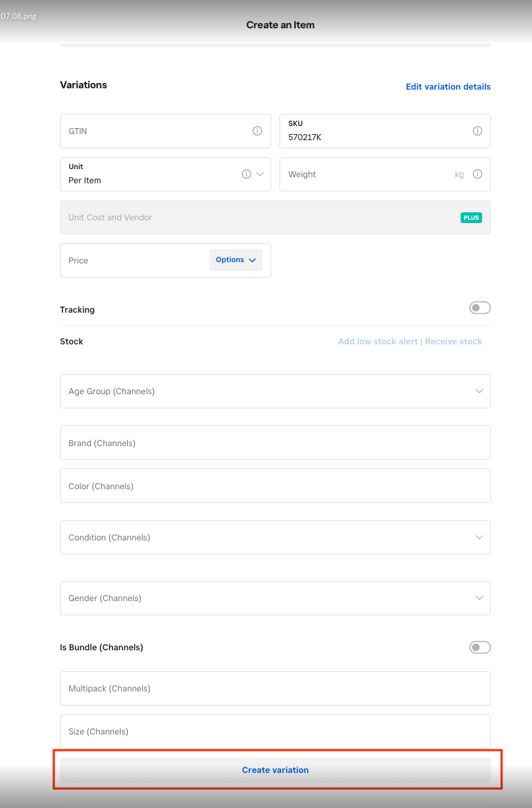Edit the SKU field 570217K
Viewport: 532px width, 808px height.
pos(385,131)
